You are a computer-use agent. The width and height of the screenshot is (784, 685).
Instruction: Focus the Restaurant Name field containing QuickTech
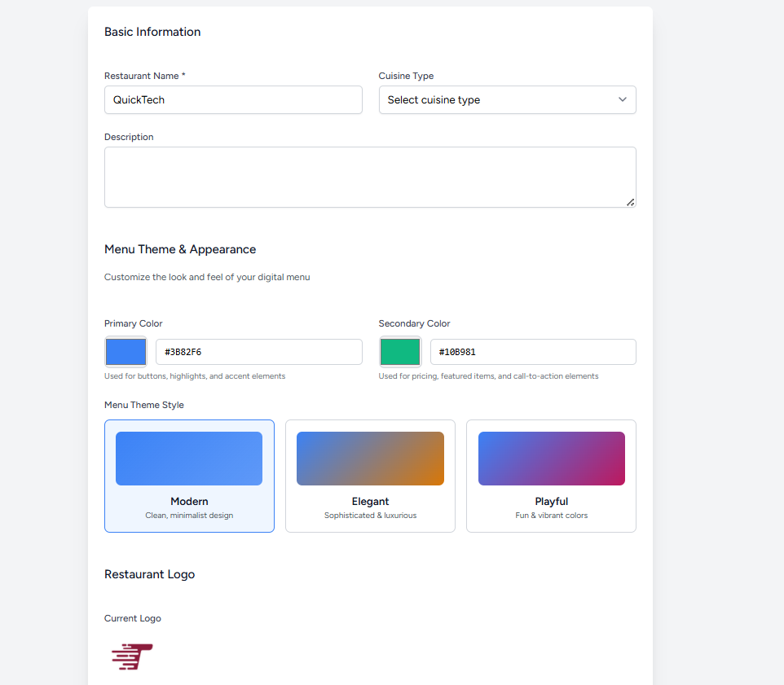pos(233,100)
